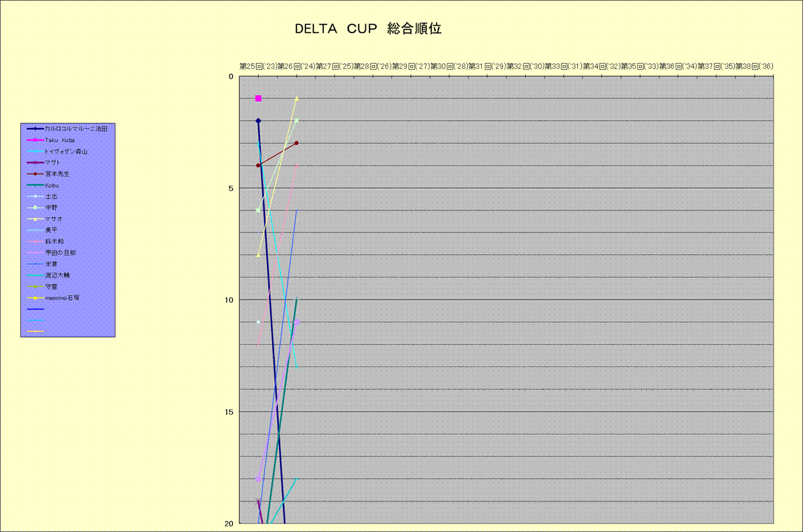The height and width of the screenshot is (532, 803).
Task: Click the x-axis label 第28回('26)
Action: pos(373,66)
